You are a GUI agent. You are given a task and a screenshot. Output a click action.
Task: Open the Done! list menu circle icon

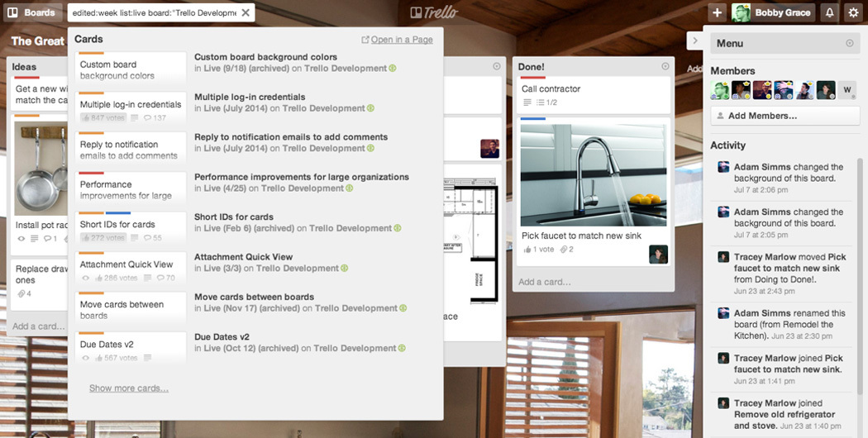point(665,66)
